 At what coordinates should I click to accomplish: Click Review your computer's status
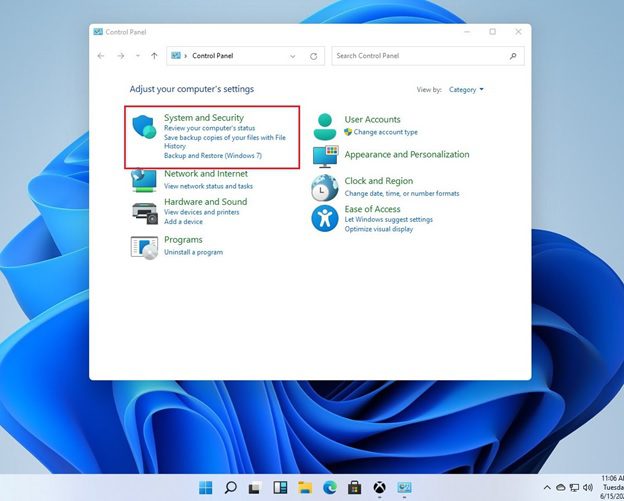tap(209, 128)
